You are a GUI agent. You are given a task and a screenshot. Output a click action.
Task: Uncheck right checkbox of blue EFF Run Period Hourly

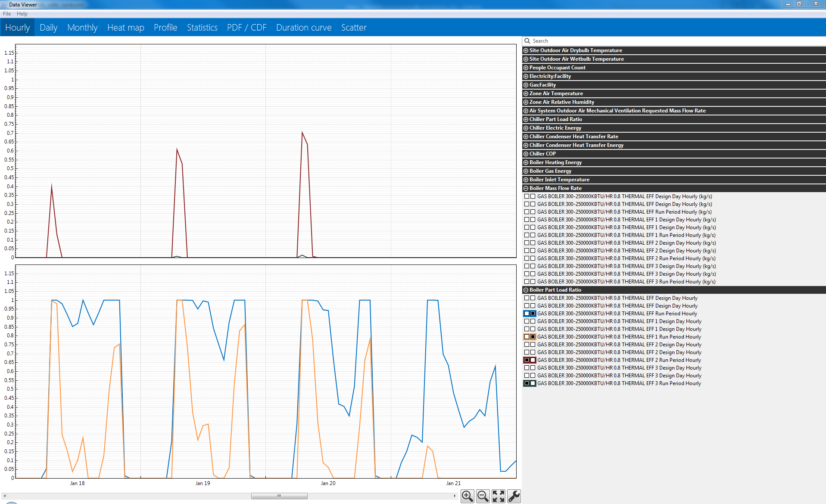click(x=533, y=314)
